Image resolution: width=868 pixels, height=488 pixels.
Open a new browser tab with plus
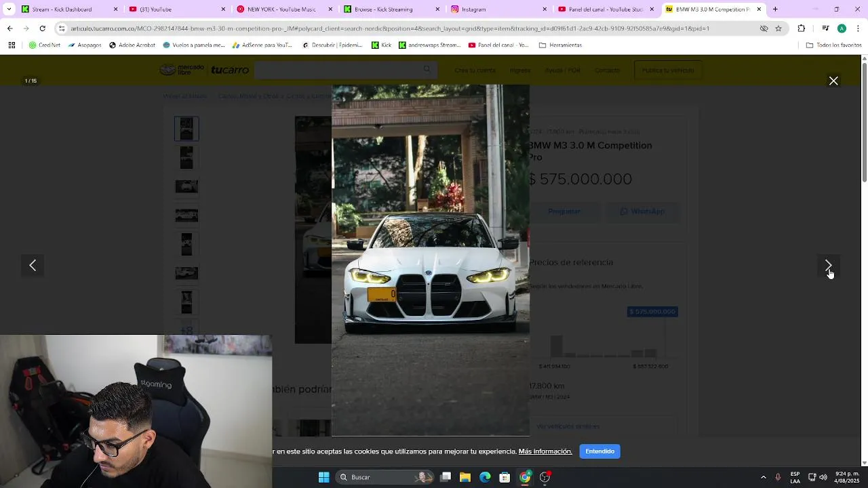(x=775, y=9)
